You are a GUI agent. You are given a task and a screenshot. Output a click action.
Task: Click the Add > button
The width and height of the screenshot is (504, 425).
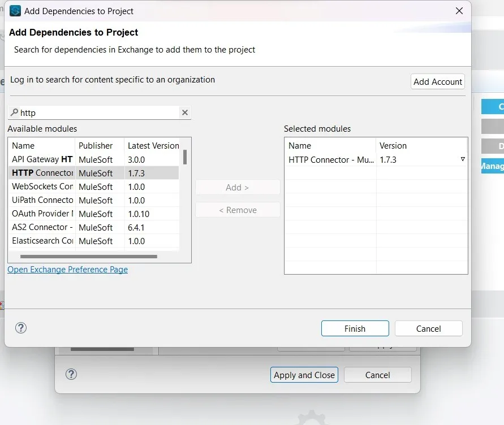(238, 187)
